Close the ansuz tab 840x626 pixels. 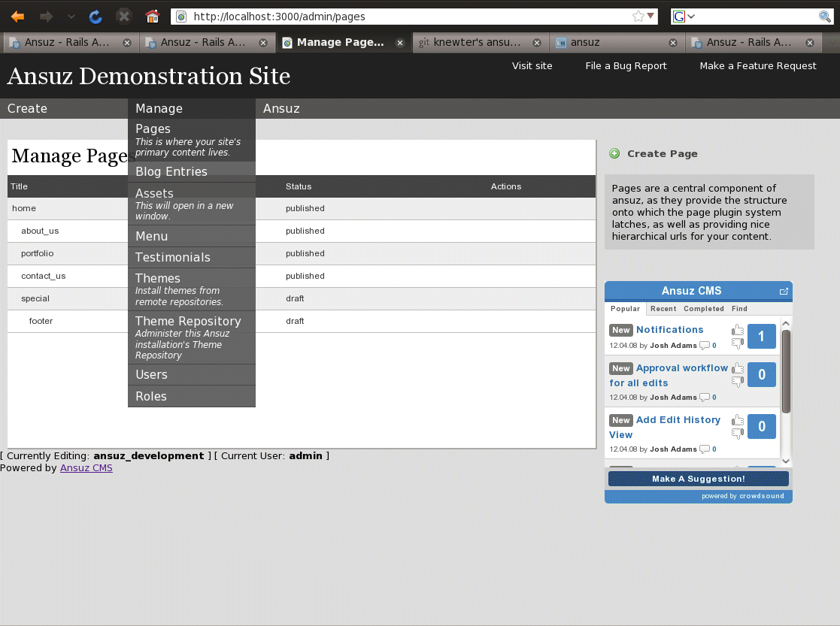pyautogui.click(x=673, y=43)
